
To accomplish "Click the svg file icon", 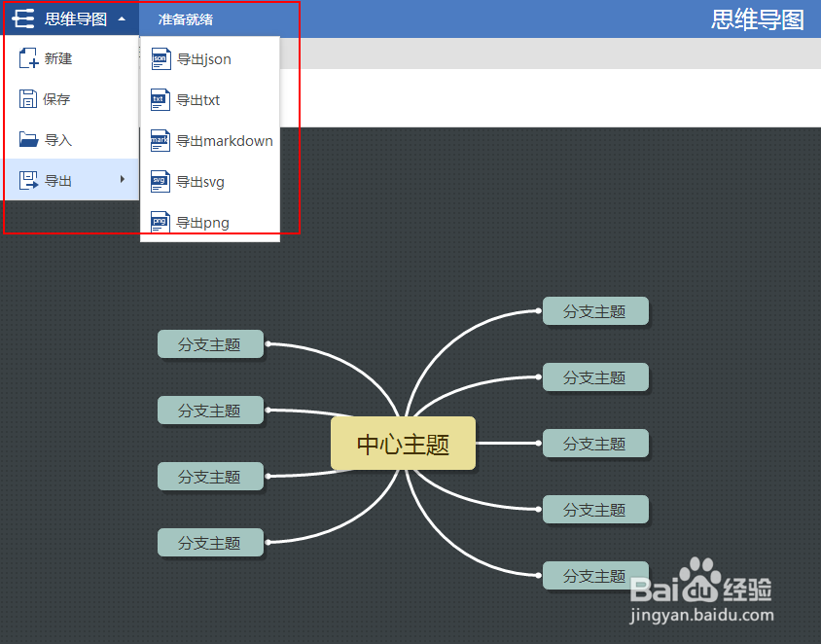I will click(161, 181).
